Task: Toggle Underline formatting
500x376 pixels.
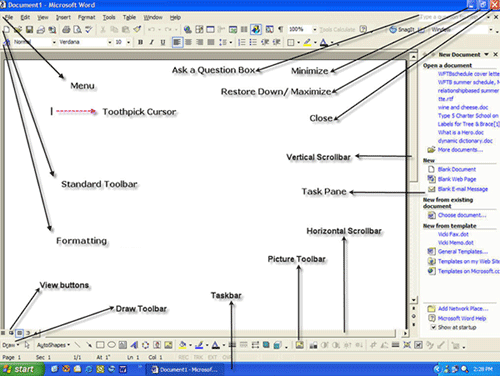Action: pyautogui.click(x=163, y=42)
